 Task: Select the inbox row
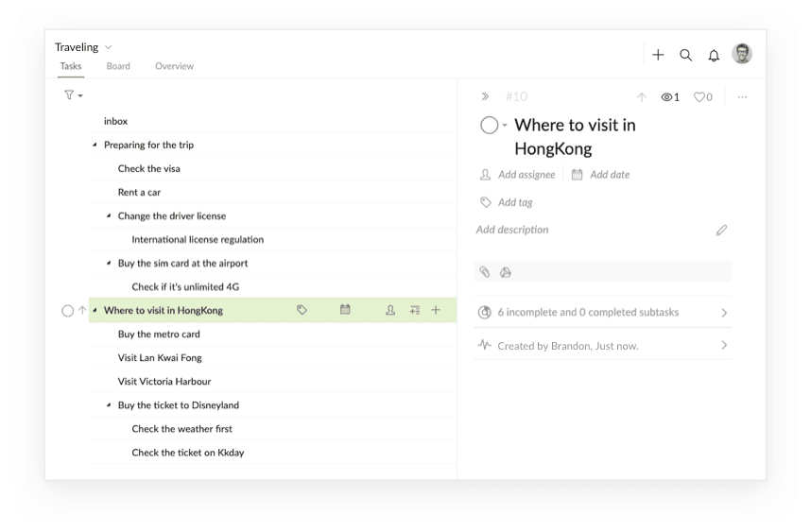tap(272, 121)
